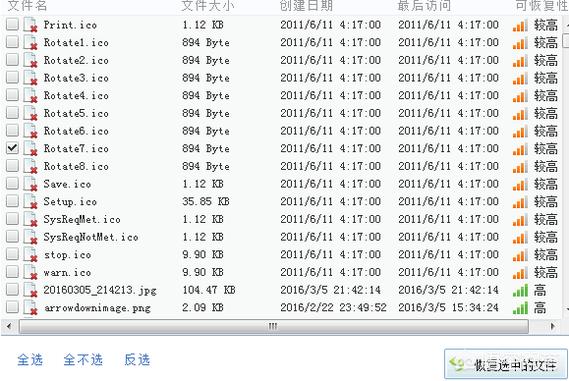Click the recover selected files button

coord(506,364)
